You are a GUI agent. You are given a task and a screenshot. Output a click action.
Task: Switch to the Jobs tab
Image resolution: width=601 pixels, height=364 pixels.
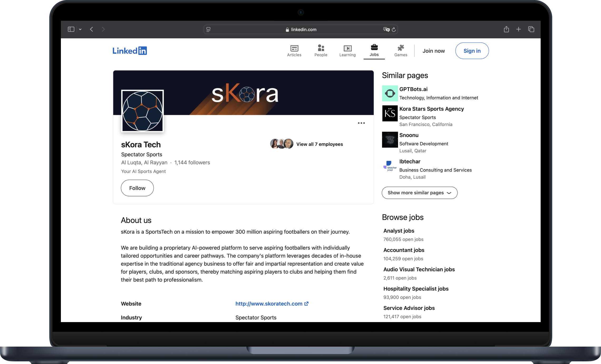click(374, 51)
